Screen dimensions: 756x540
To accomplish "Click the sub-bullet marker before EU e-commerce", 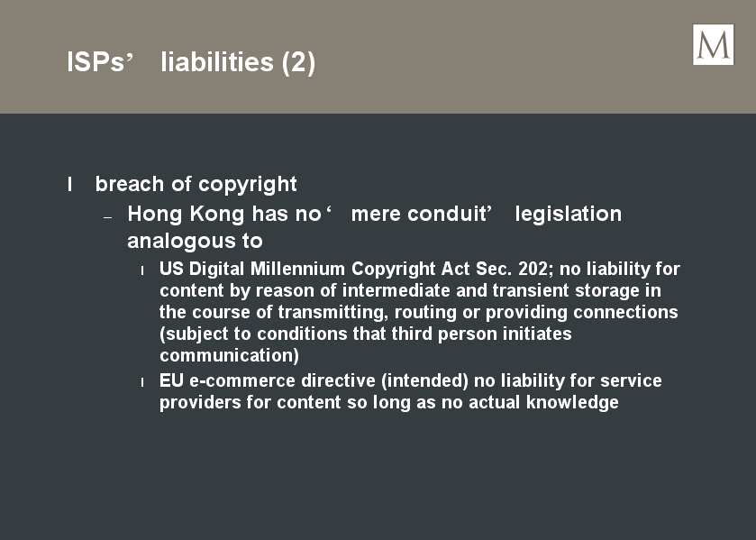I will [x=142, y=382].
